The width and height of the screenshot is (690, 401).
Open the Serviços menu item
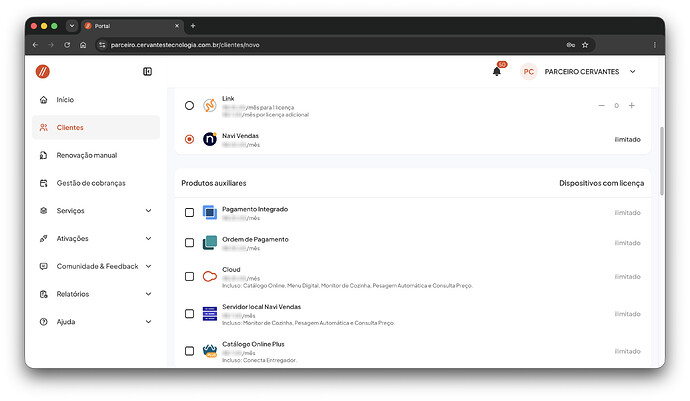click(x=96, y=211)
